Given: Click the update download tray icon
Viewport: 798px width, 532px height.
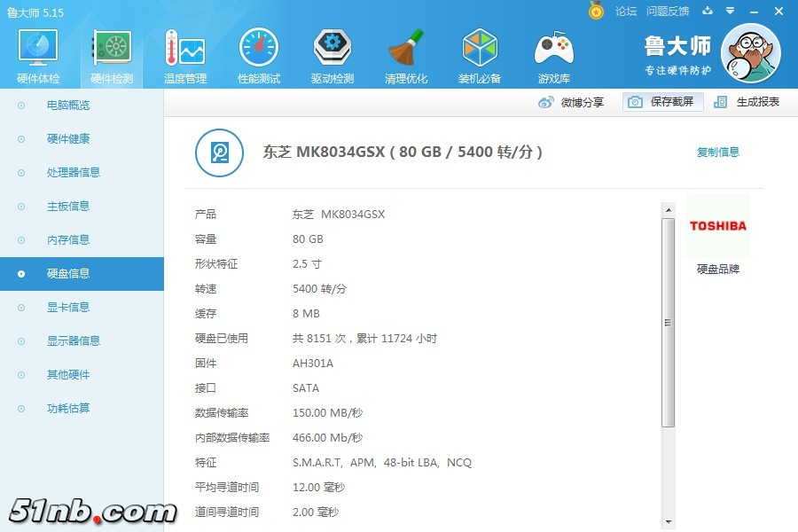Looking at the screenshot, I should [x=708, y=11].
